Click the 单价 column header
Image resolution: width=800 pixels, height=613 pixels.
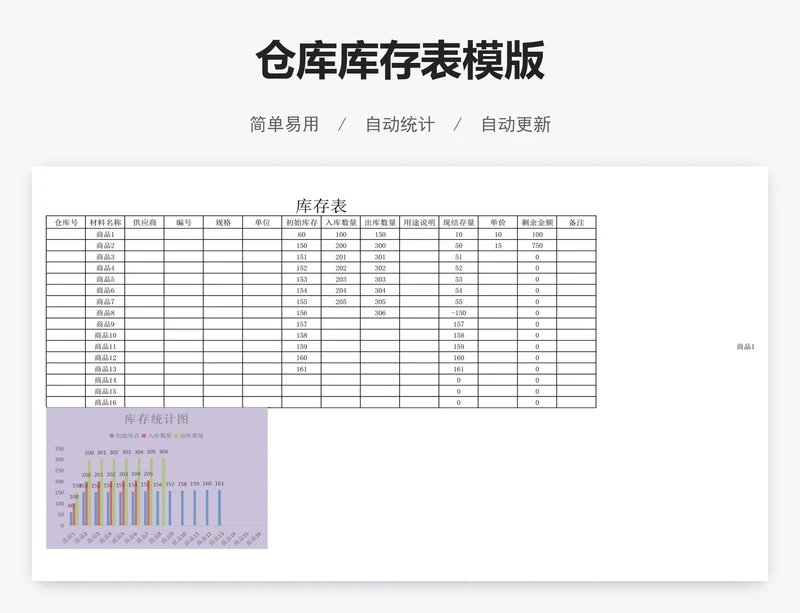[498, 223]
